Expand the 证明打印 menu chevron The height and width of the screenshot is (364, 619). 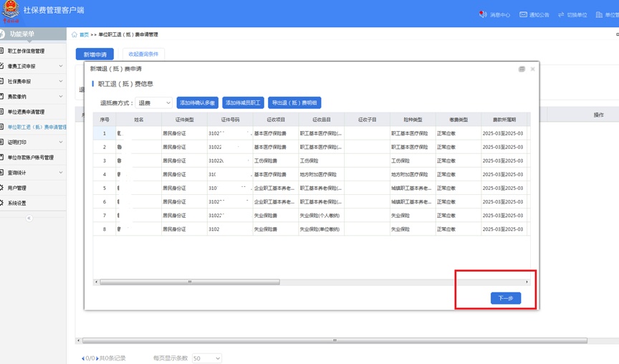[x=61, y=142]
